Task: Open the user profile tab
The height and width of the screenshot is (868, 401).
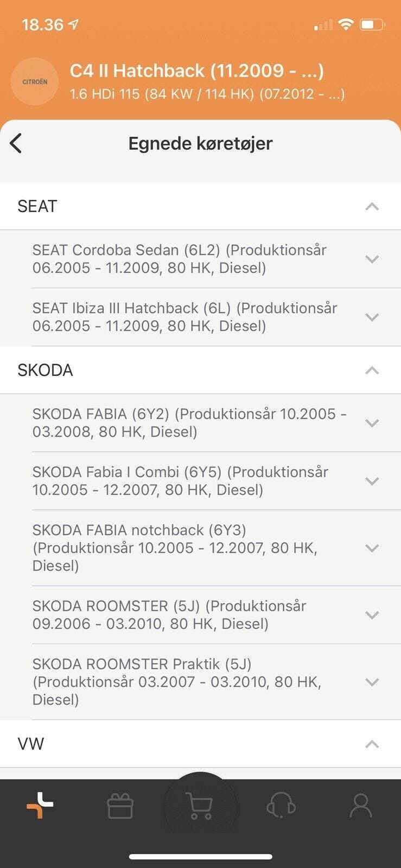Action: click(360, 806)
